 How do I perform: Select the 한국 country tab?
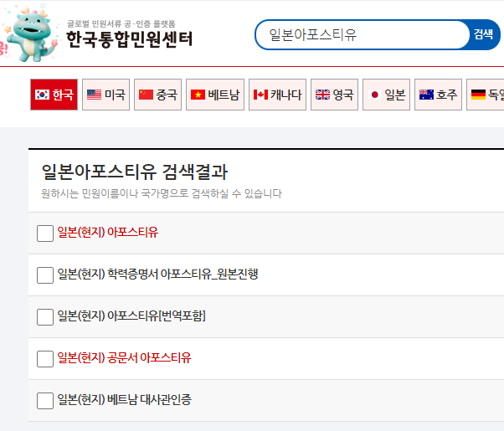point(54,95)
